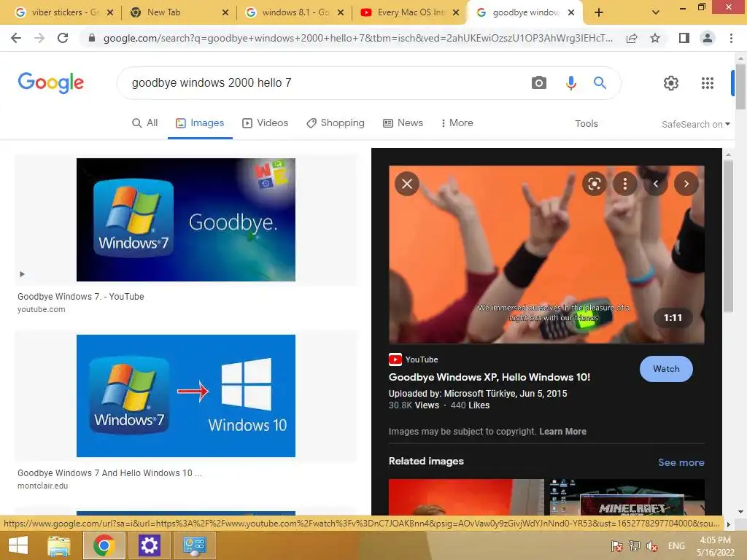Open 'Goodbye Windows 7 And Hello Windows 10' link
The height and width of the screenshot is (560, 747).
pyautogui.click(x=109, y=472)
